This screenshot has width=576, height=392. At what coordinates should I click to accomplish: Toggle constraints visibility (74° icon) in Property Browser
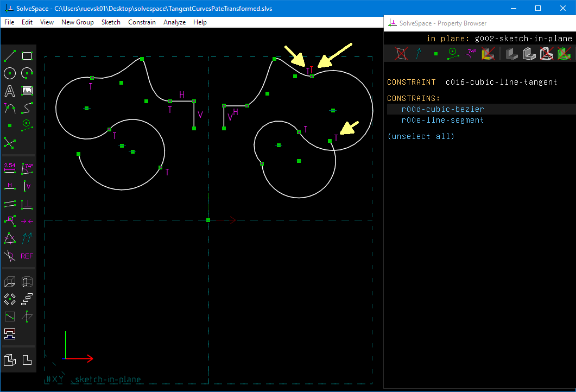tap(471, 54)
